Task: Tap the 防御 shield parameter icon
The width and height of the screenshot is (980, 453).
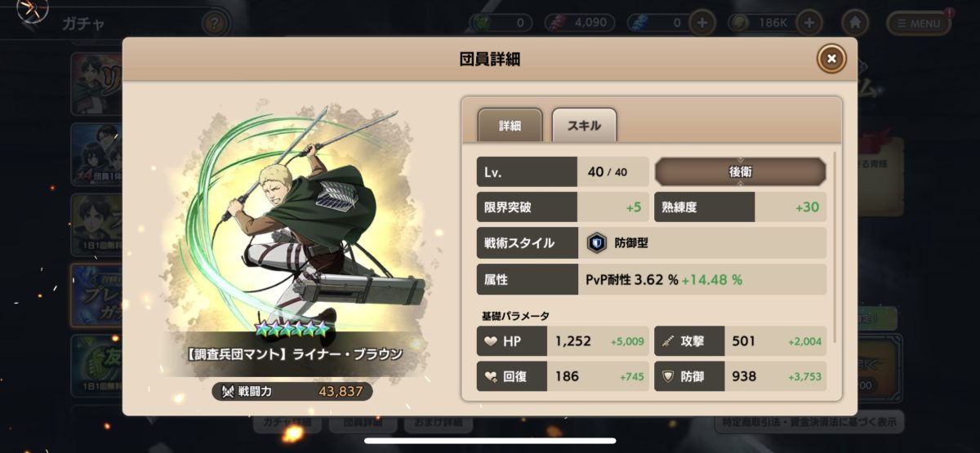Action: click(x=668, y=376)
